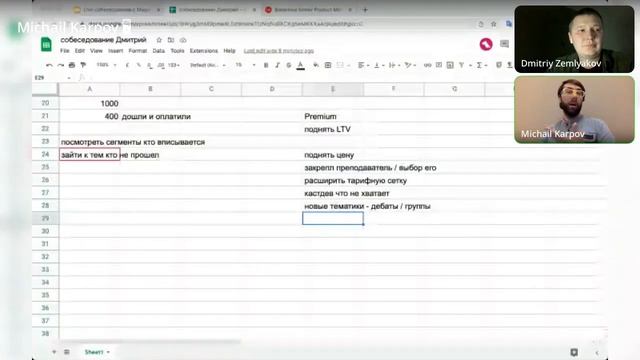This screenshot has height=360, width=640.
Task: Activate the paint format roller tool
Action: pos(83,65)
